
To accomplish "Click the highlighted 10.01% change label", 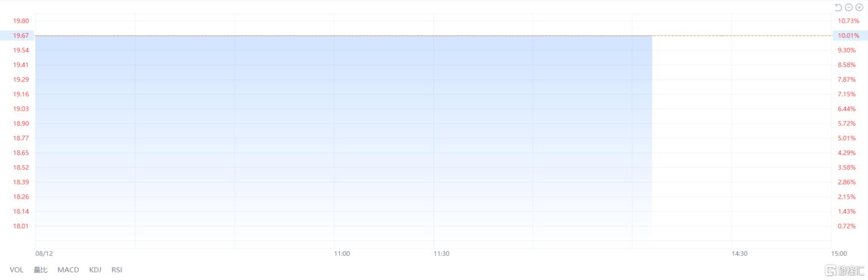I will click(x=850, y=36).
